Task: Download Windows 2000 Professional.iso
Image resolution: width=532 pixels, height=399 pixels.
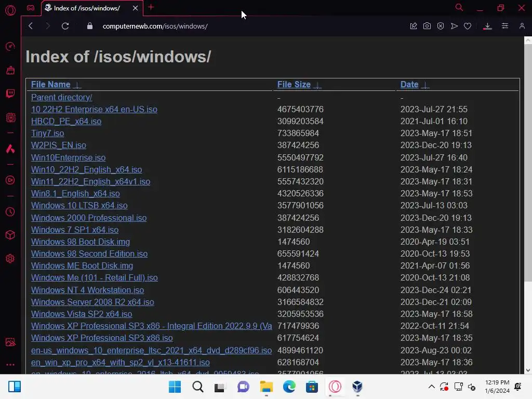Action: 89,218
